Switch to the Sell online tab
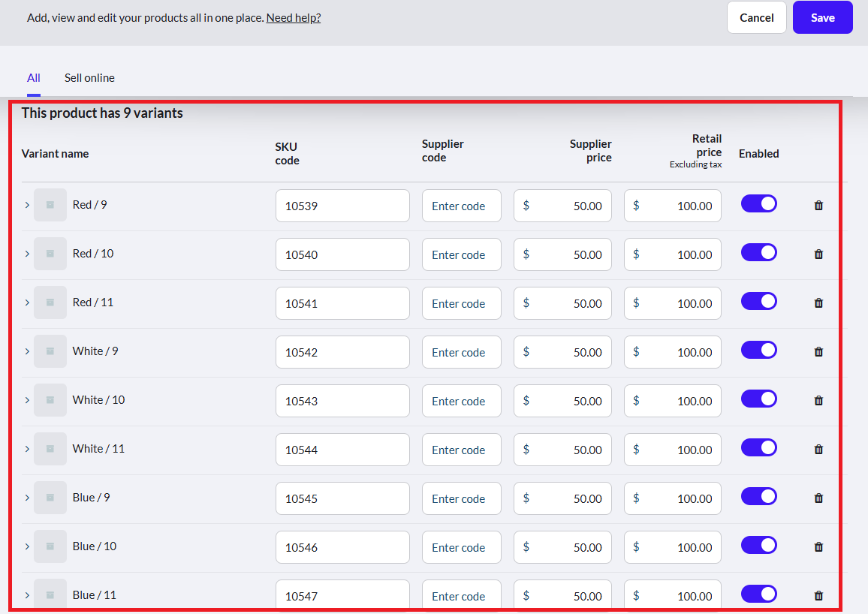Viewport: 868px width, 614px height. (89, 78)
